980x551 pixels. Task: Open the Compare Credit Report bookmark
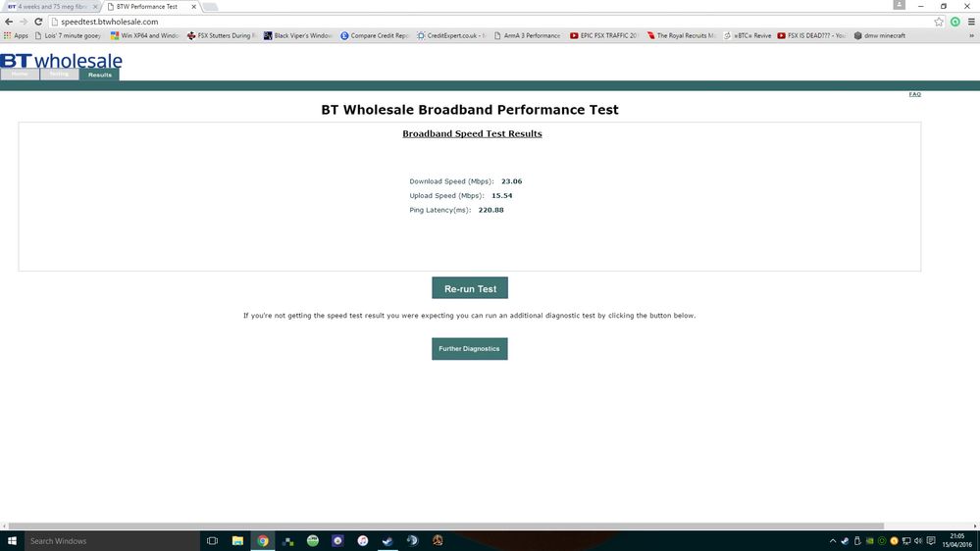pos(375,35)
